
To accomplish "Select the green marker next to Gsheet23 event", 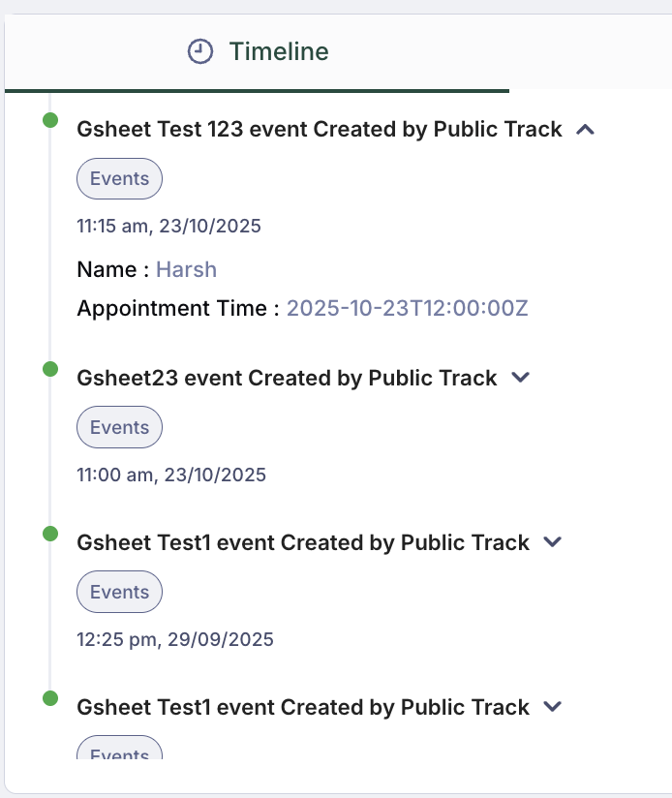I will click(x=50, y=368).
